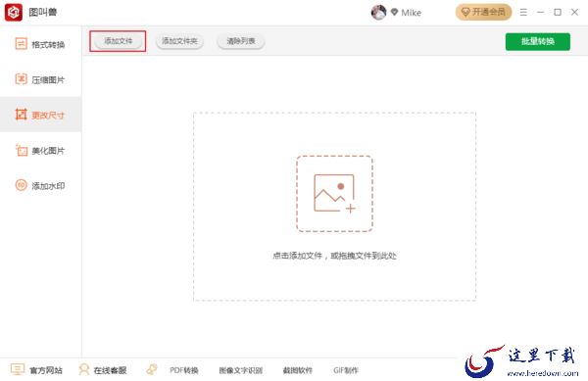Click the 开通会员 membership button
Image resolution: width=588 pixels, height=381 pixels.
(x=483, y=13)
